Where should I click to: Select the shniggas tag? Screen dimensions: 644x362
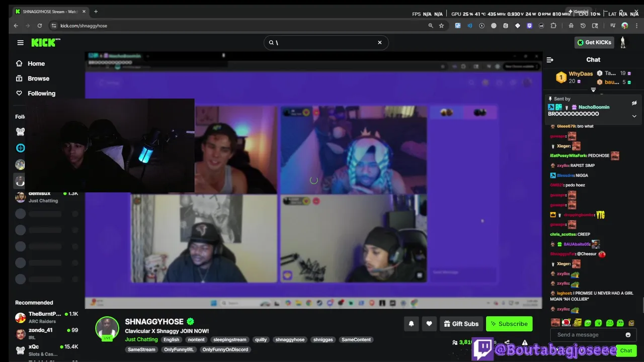pyautogui.click(x=323, y=340)
